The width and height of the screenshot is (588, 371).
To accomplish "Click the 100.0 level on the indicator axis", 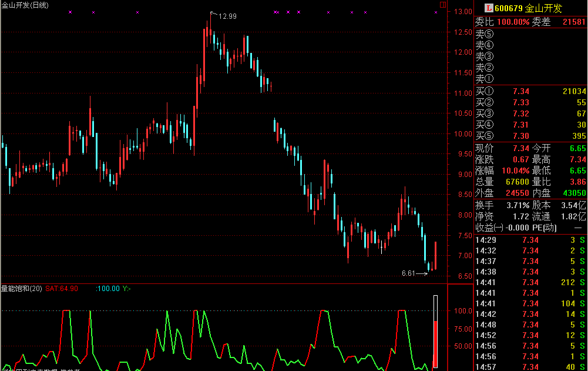I will [463, 310].
